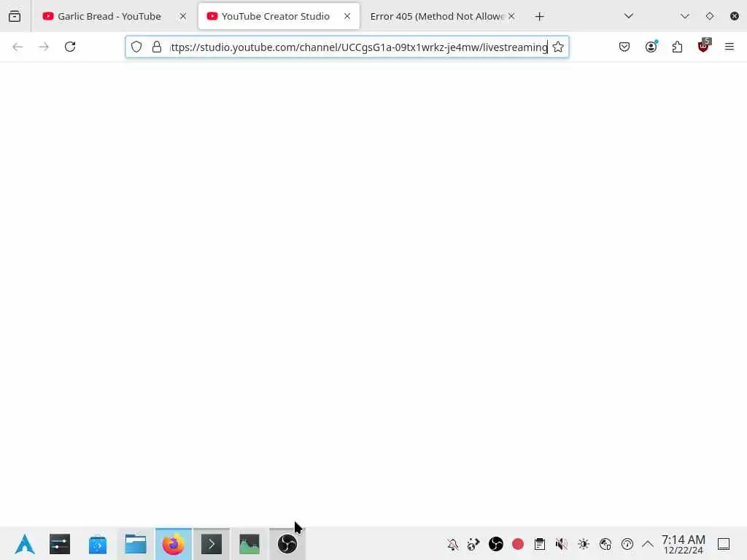Open the Konsole terminal taskbar entry

[212, 544]
